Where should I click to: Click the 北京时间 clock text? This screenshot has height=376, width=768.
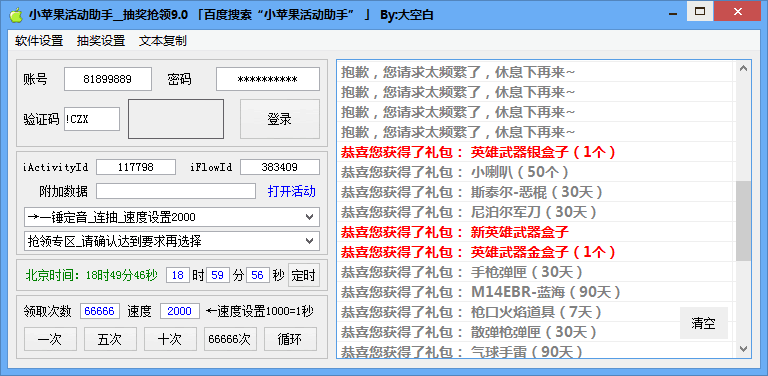click(x=92, y=275)
